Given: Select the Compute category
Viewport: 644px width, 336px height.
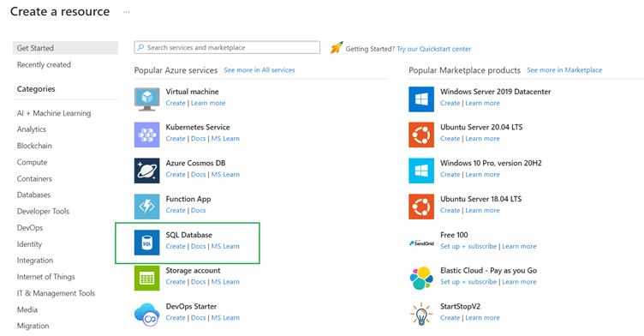Looking at the screenshot, I should (32, 162).
